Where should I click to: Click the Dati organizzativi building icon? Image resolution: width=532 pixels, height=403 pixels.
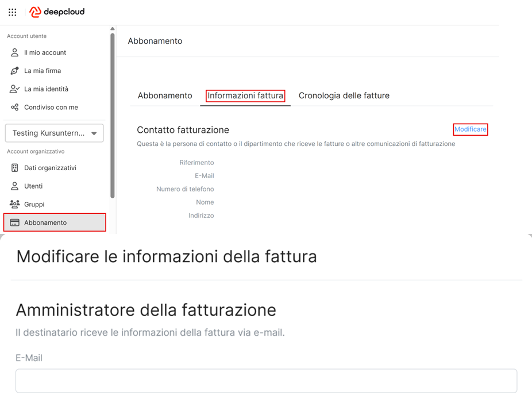coord(15,168)
